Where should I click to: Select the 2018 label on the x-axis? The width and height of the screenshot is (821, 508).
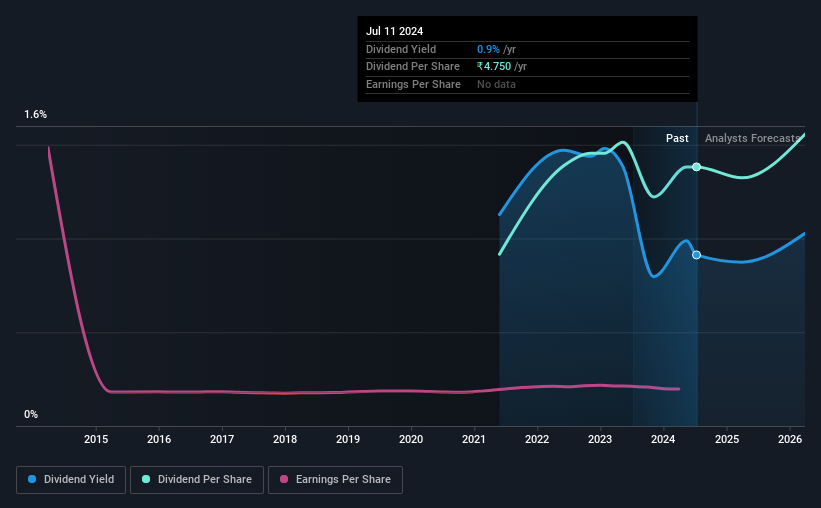[285, 439]
